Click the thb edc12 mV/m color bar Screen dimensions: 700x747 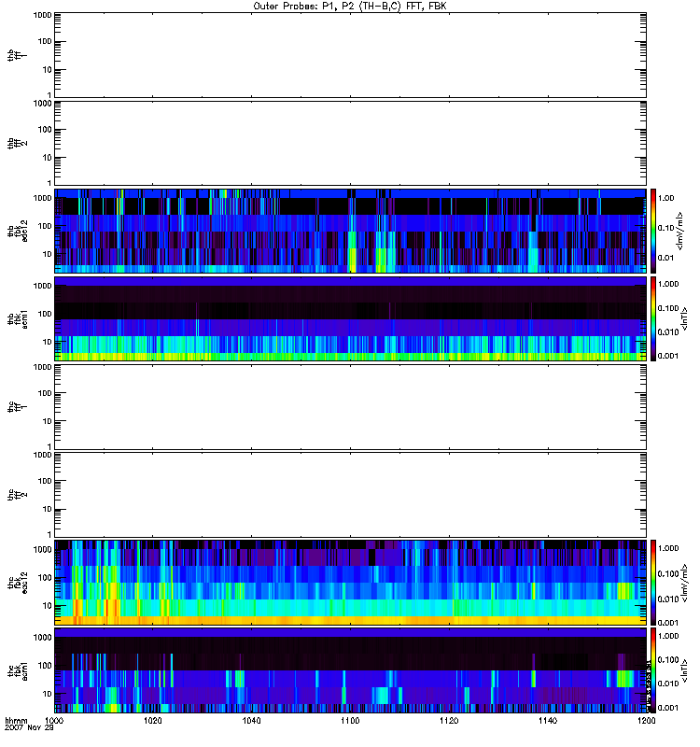pyautogui.click(x=654, y=231)
